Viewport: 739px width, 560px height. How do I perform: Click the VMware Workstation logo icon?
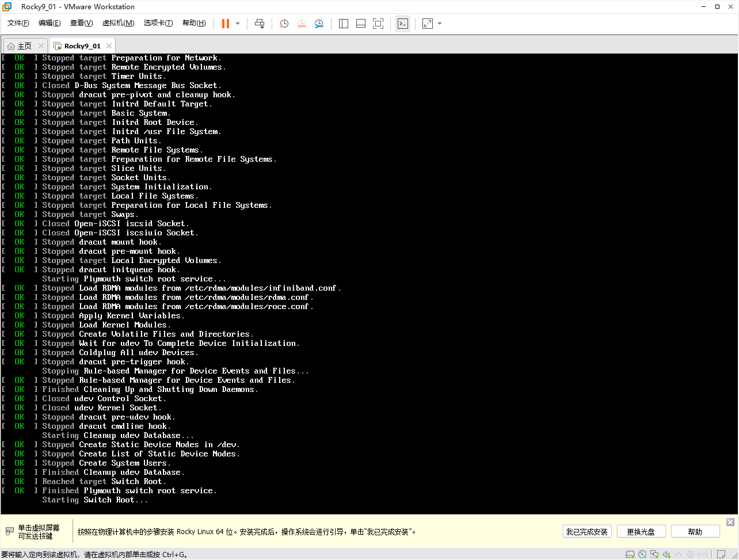click(x=7, y=7)
